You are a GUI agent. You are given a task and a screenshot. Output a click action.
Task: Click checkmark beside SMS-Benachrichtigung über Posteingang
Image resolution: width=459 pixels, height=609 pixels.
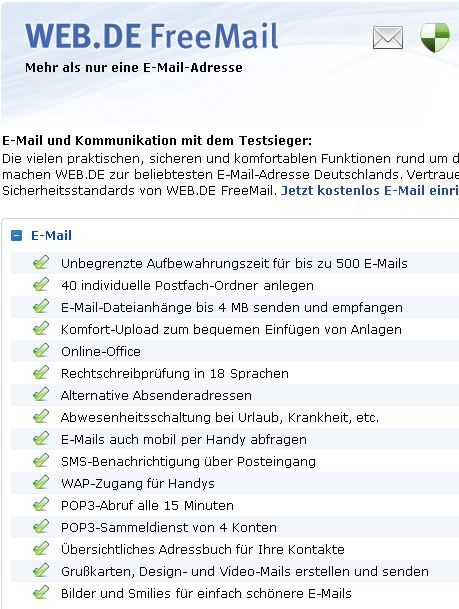41,461
